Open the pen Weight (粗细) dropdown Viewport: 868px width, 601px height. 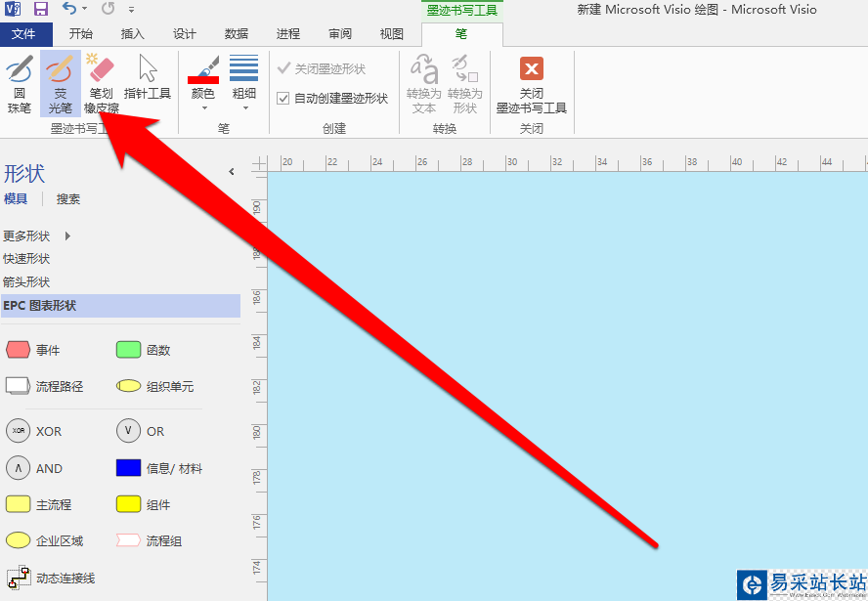243,84
